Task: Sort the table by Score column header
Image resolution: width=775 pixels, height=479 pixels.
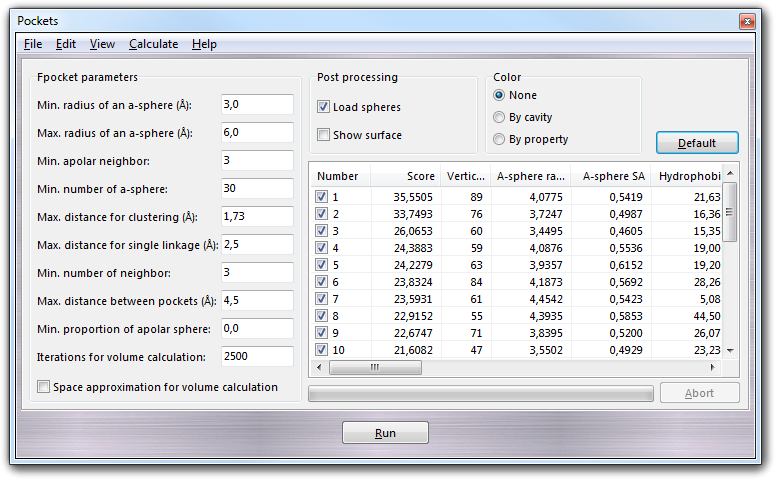Action: point(406,176)
